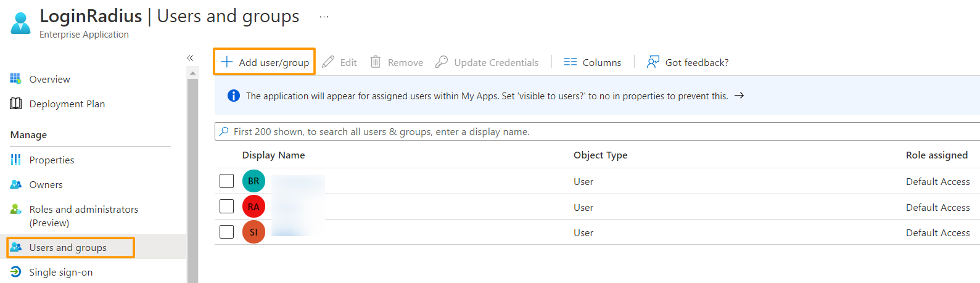Image resolution: width=980 pixels, height=283 pixels.
Task: Click Default Access for user BR
Action: pyautogui.click(x=938, y=181)
